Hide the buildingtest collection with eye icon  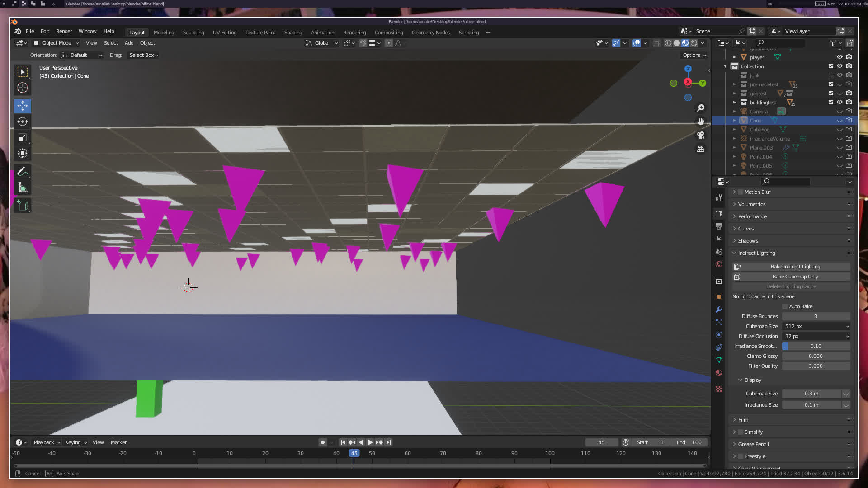840,102
